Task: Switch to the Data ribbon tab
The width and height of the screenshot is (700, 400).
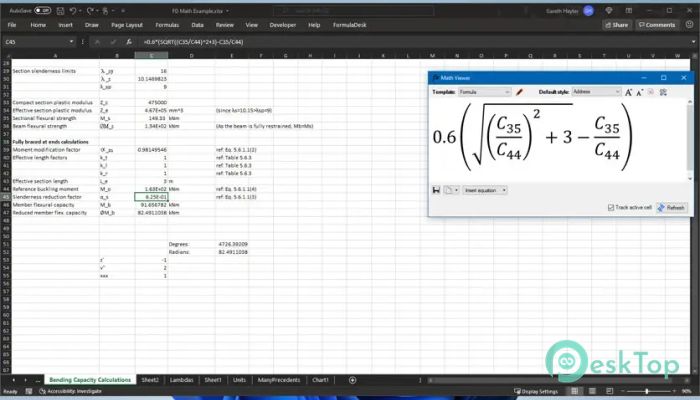Action: point(197,25)
